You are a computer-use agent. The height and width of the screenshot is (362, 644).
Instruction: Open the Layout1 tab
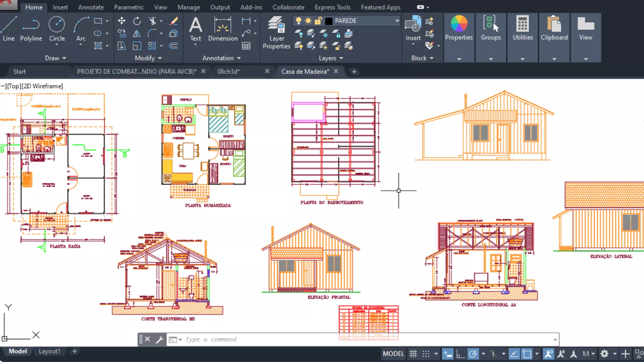tap(49, 351)
